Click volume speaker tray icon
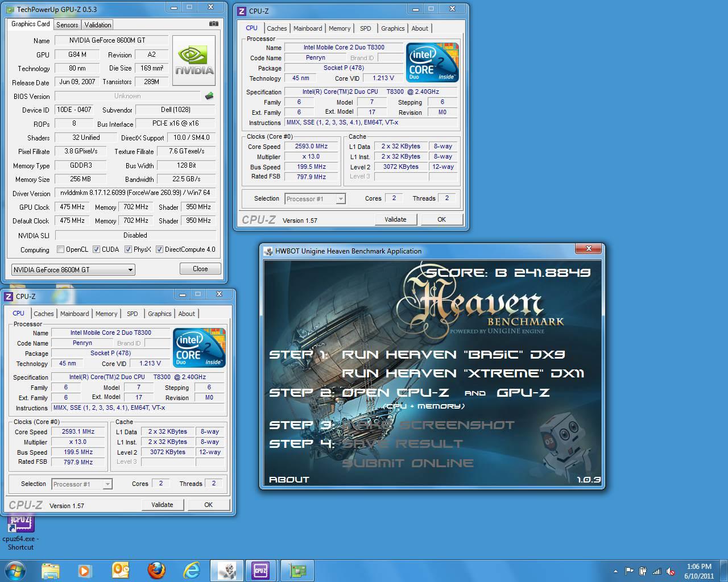728x582 pixels. coord(671,571)
